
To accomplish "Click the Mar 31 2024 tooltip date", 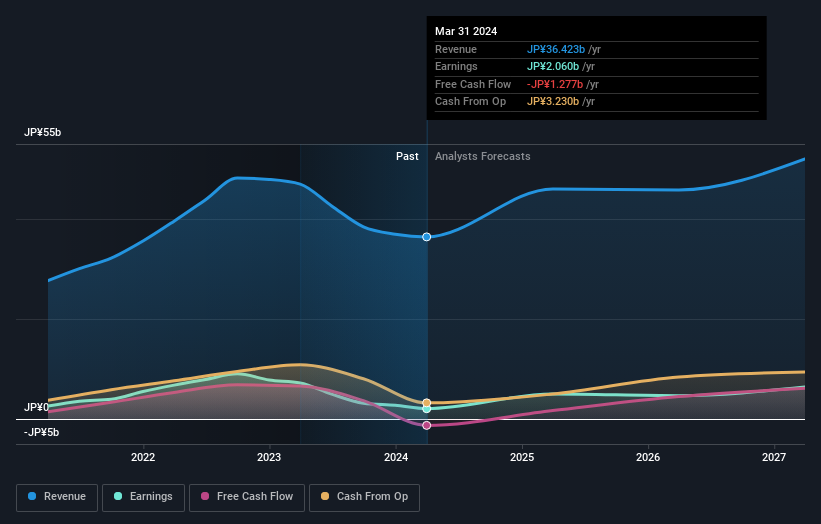I will pos(466,31).
